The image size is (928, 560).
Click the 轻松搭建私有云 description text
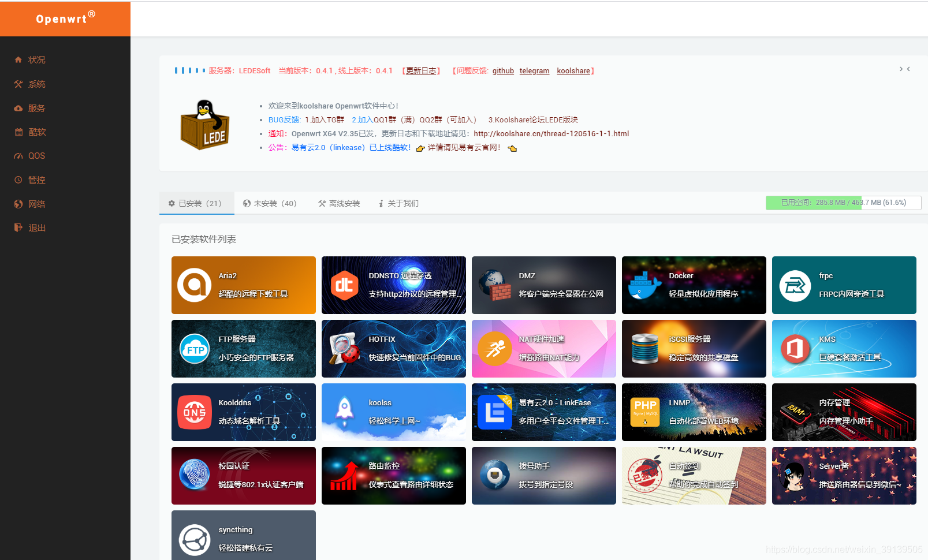pyautogui.click(x=245, y=548)
